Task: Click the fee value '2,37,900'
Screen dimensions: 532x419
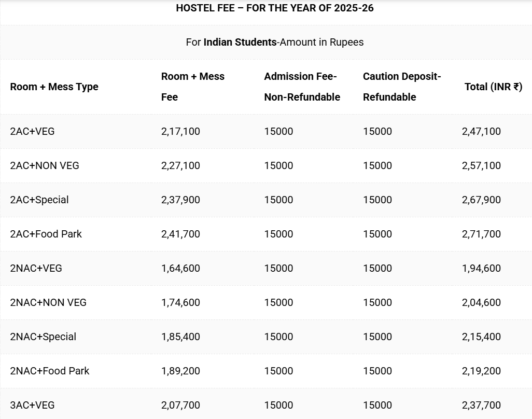Action: click(180, 200)
